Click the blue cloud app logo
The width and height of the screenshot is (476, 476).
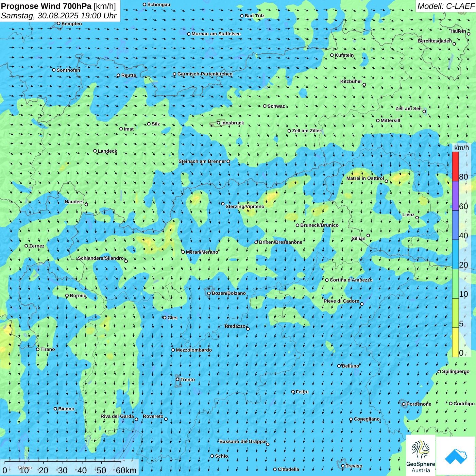tap(456, 456)
